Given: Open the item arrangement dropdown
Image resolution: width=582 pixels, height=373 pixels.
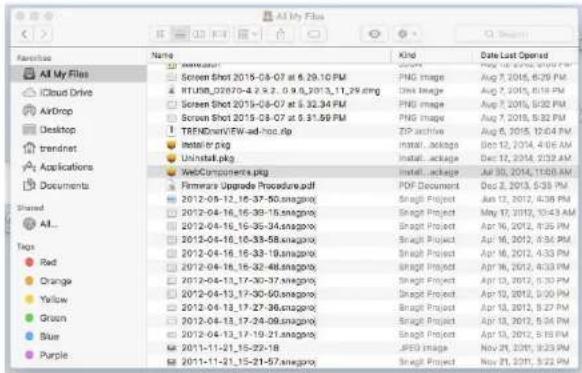Looking at the screenshot, I should pyautogui.click(x=248, y=35).
